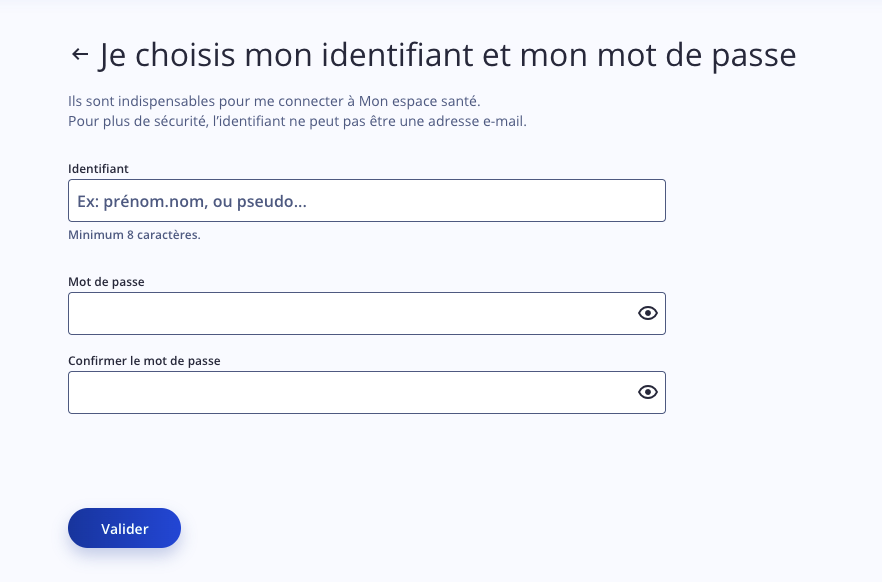The image size is (882, 582).
Task: Show password in Mot de passe field
Action: click(x=647, y=313)
